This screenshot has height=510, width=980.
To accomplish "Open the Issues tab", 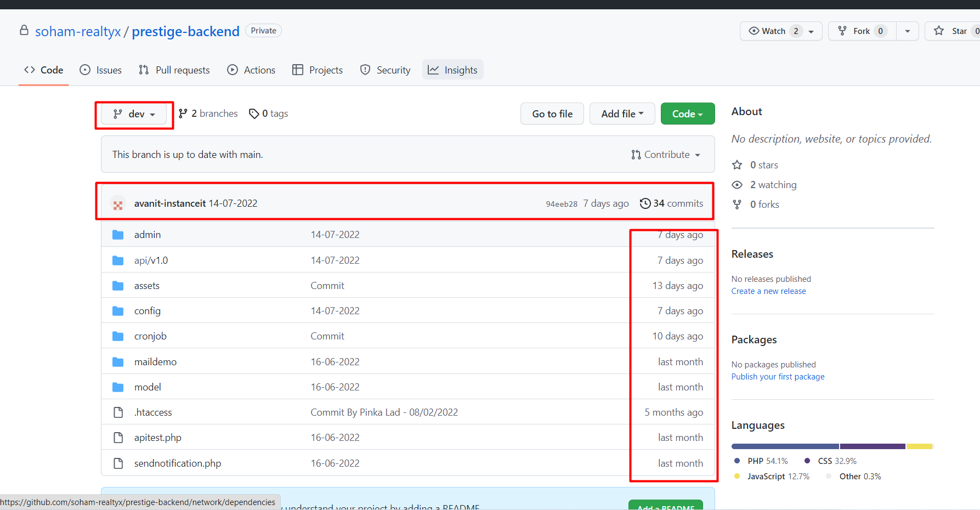I will 101,70.
